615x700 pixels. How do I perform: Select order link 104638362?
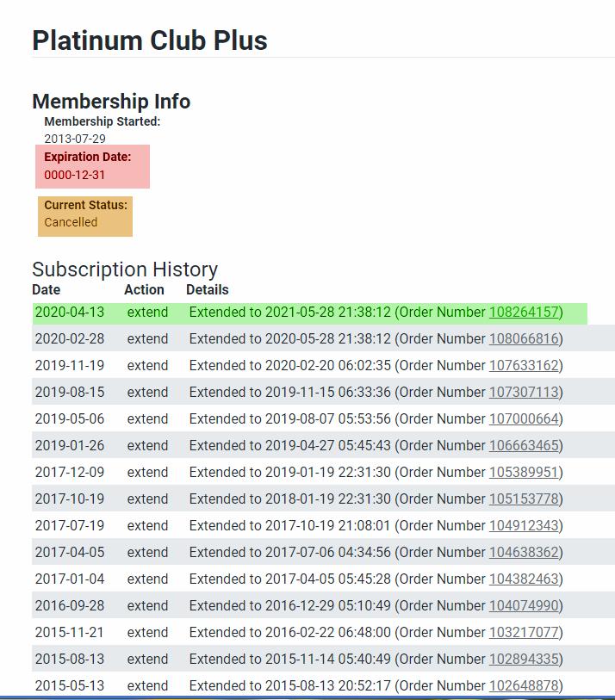[x=524, y=553]
